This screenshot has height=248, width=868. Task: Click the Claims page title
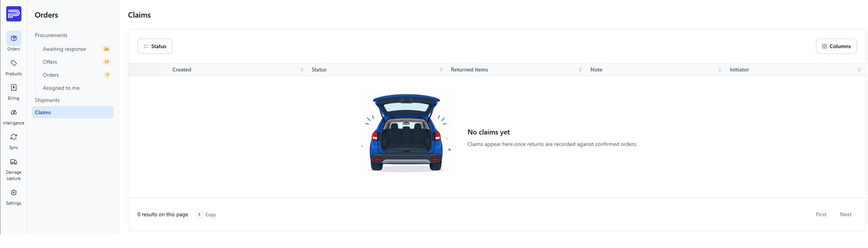click(x=139, y=15)
